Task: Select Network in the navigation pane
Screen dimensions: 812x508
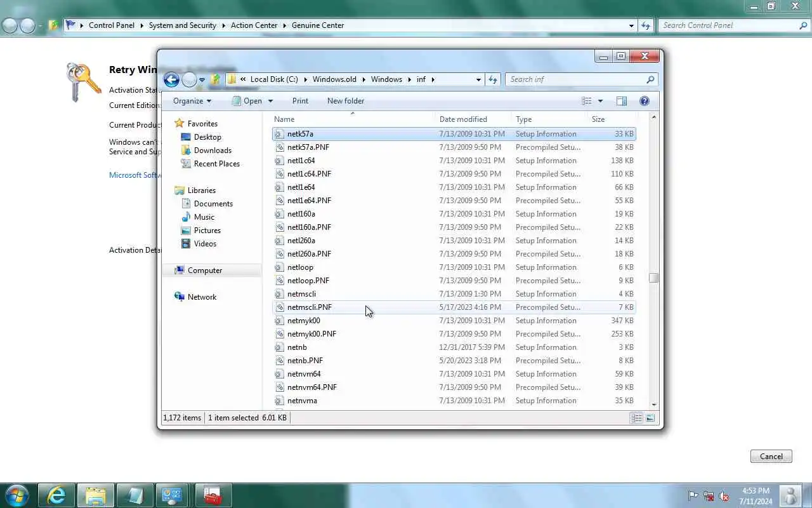Action: (x=202, y=297)
